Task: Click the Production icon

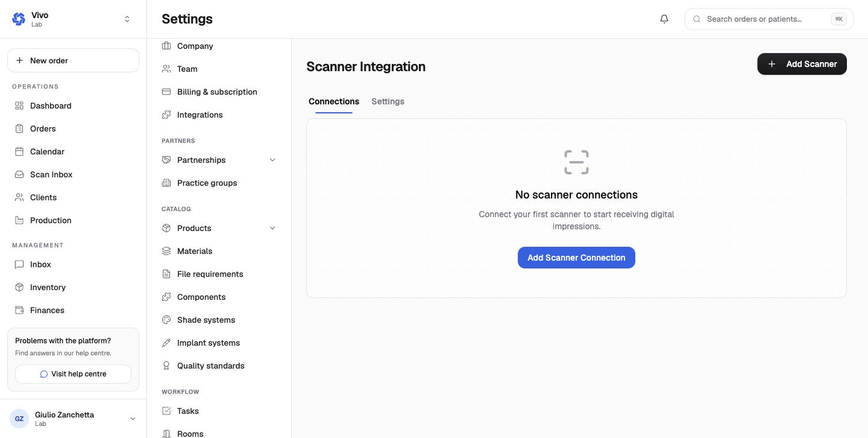Action: 19,220
